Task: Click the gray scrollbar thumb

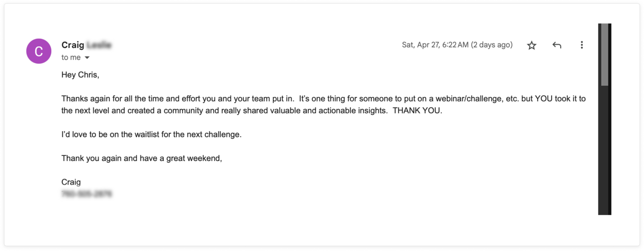Action: pos(604,54)
